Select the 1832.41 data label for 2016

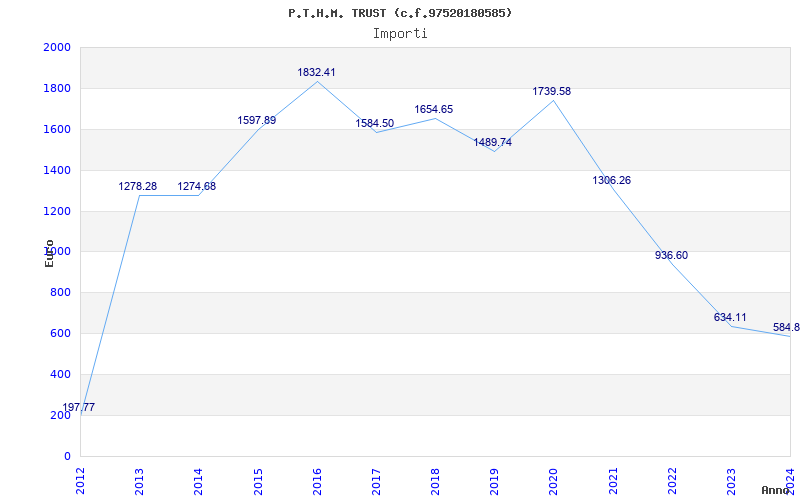[316, 72]
